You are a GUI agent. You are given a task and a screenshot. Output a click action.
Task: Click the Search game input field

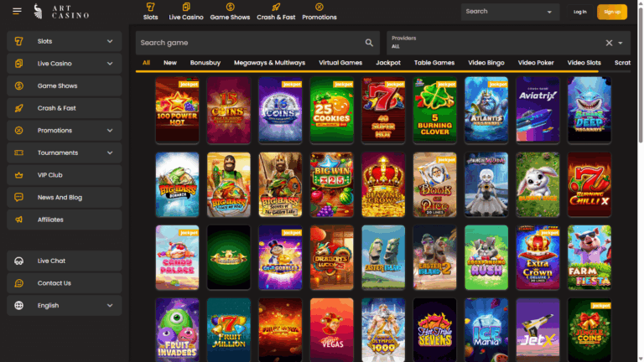(x=250, y=43)
